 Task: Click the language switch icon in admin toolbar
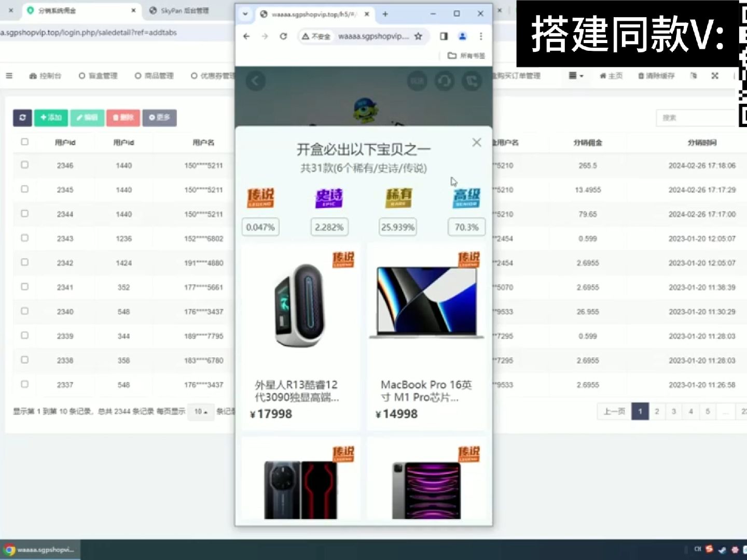694,76
